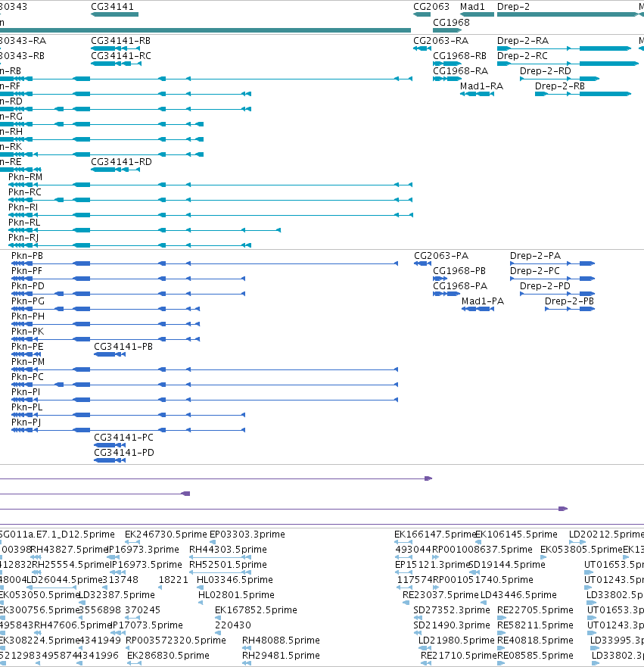Select transcript Pkn-RL
This screenshot has width=644, height=667.
coord(24,223)
